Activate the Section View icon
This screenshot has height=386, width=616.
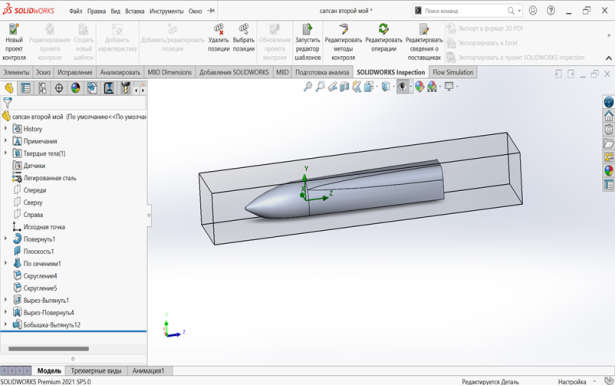point(345,86)
